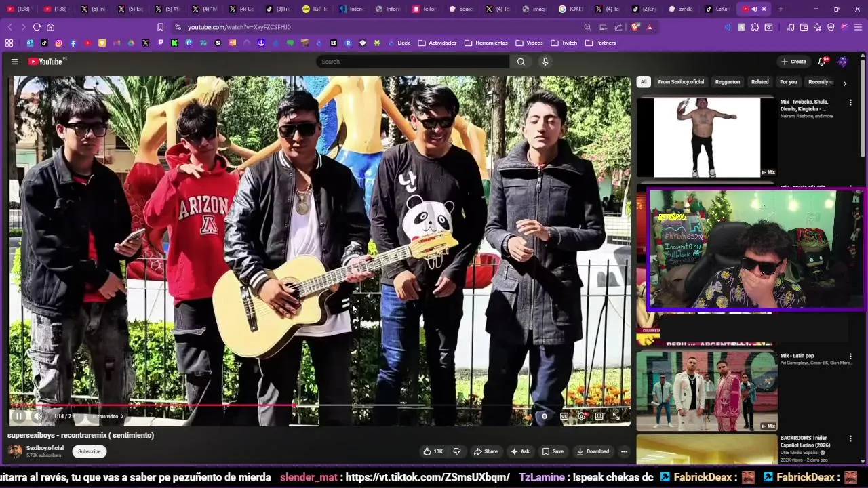Open the TikTok bookmark icon

coord(44,43)
